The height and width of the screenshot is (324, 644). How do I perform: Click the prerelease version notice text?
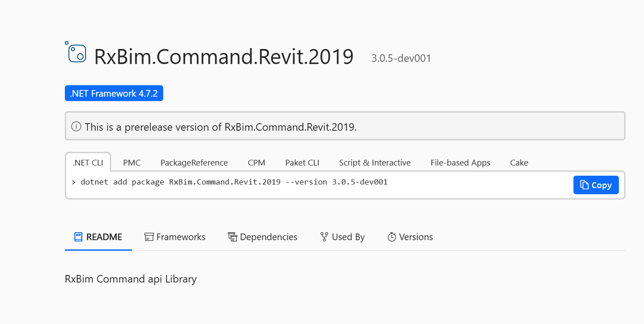221,127
